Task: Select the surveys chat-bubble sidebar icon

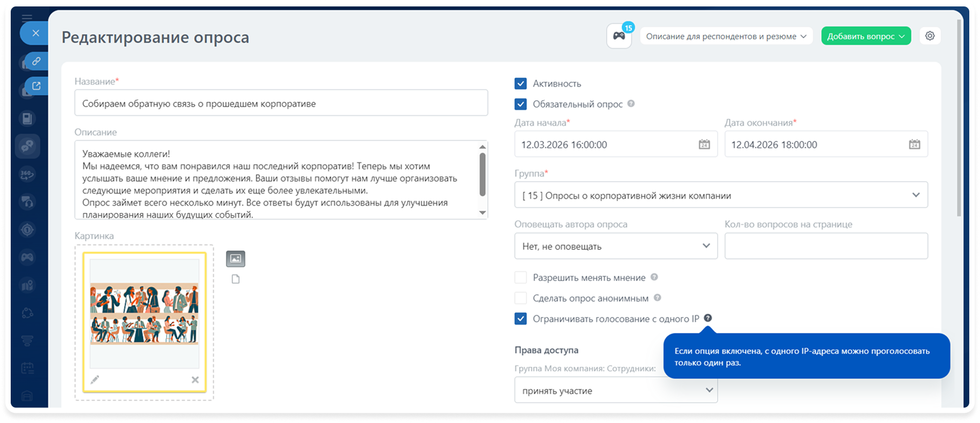Action: 27,146
